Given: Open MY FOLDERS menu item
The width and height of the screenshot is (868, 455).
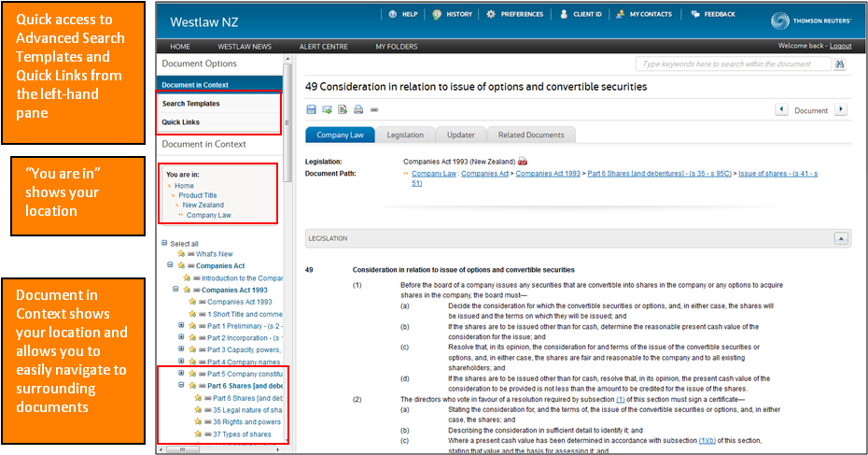Looking at the screenshot, I should (x=397, y=47).
